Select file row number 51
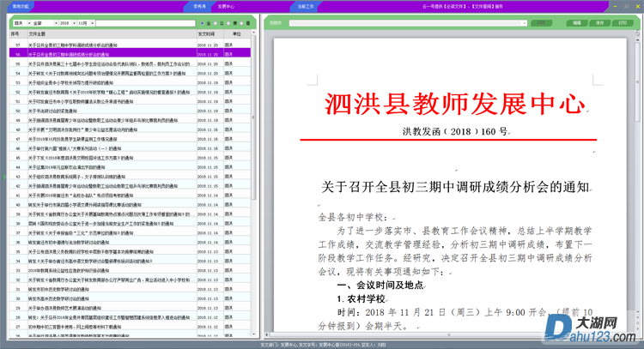 pyautogui.click(x=130, y=101)
